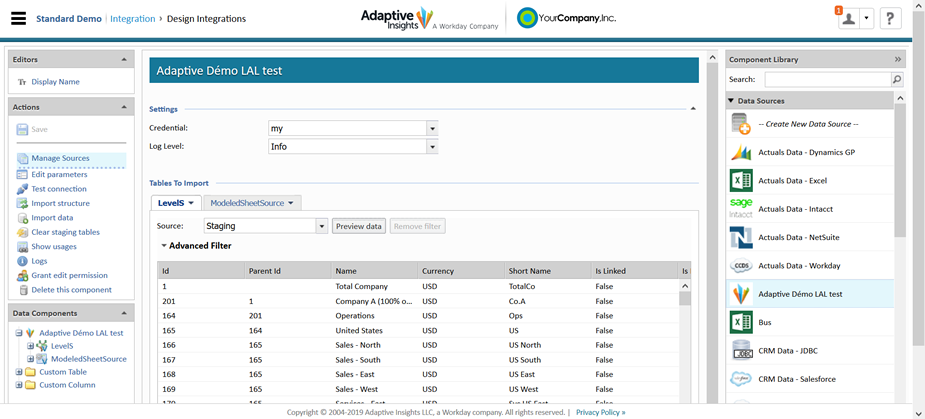The height and width of the screenshot is (419, 925).
Task: Click the user profile notification icon
Action: tap(848, 19)
